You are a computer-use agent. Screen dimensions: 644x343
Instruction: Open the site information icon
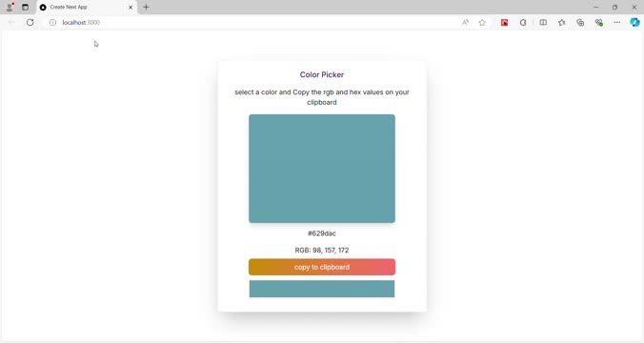(52, 22)
